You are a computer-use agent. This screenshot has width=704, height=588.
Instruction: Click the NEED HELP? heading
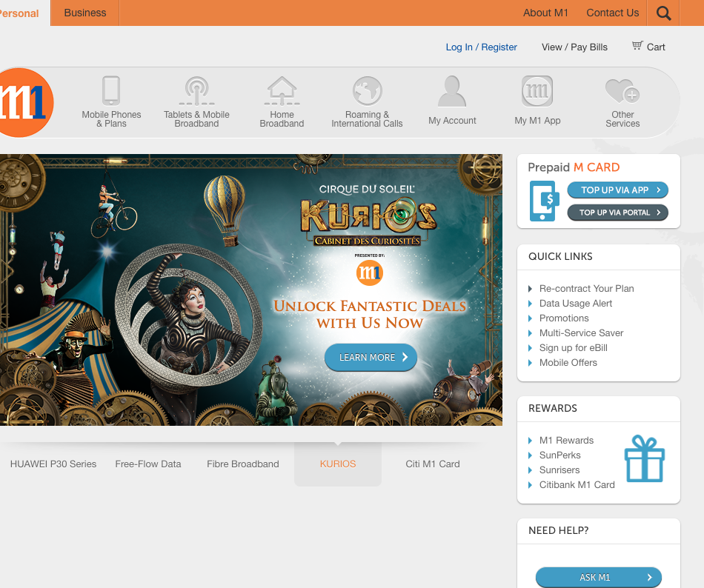point(559,530)
